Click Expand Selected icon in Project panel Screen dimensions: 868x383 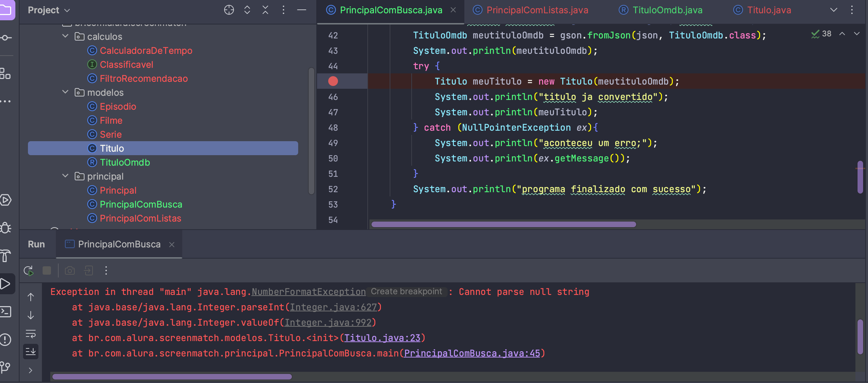(x=247, y=10)
